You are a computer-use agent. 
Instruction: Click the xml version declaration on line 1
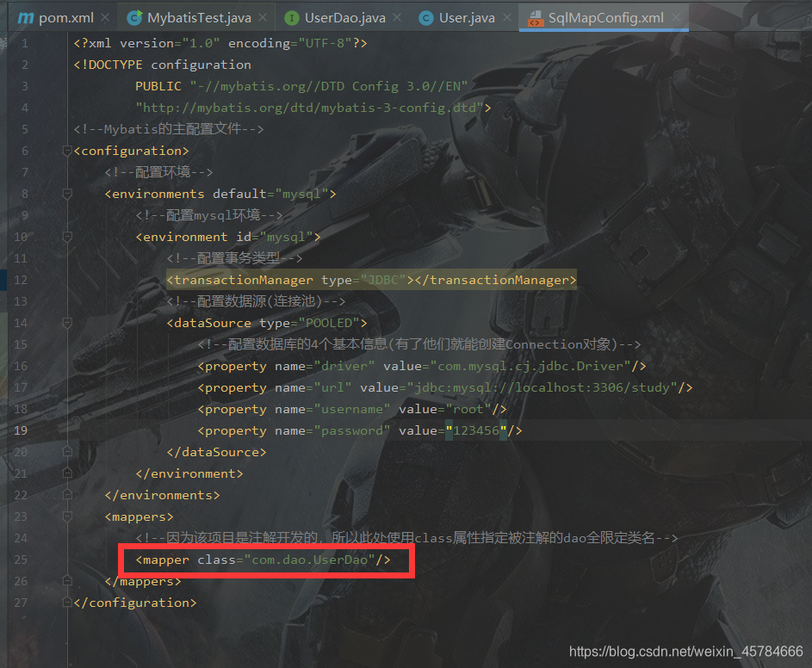220,43
